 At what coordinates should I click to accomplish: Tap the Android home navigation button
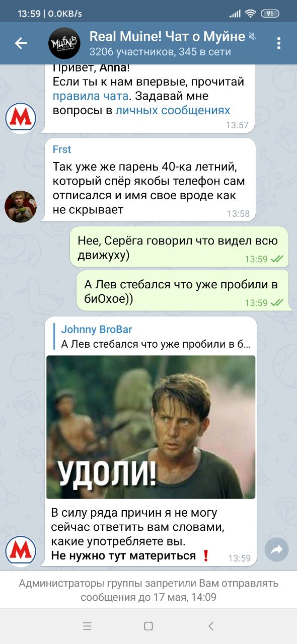point(148,626)
